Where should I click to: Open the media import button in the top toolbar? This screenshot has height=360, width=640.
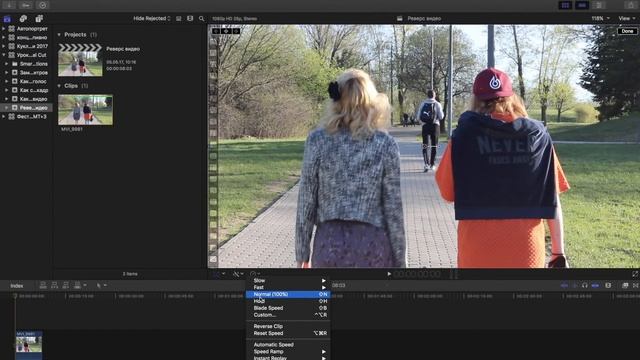pyautogui.click(x=9, y=5)
